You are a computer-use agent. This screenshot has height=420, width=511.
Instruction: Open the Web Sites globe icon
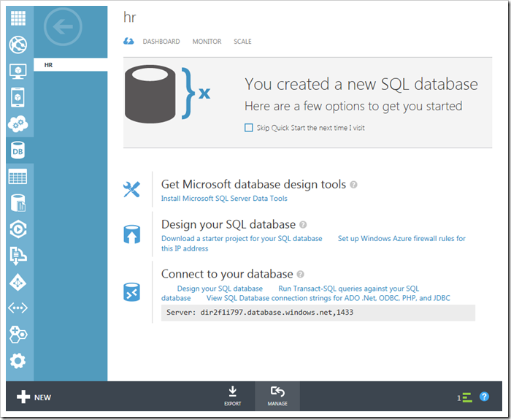click(18, 45)
